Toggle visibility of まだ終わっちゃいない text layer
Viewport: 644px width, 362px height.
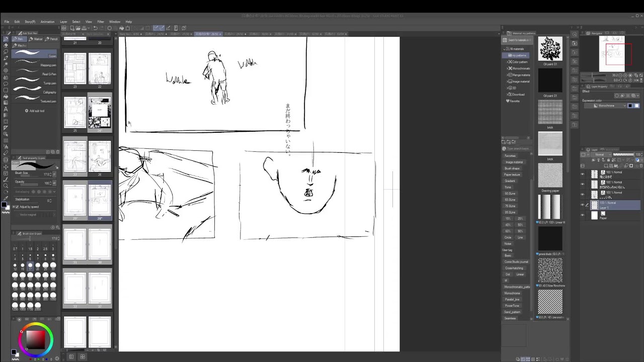pos(583,184)
